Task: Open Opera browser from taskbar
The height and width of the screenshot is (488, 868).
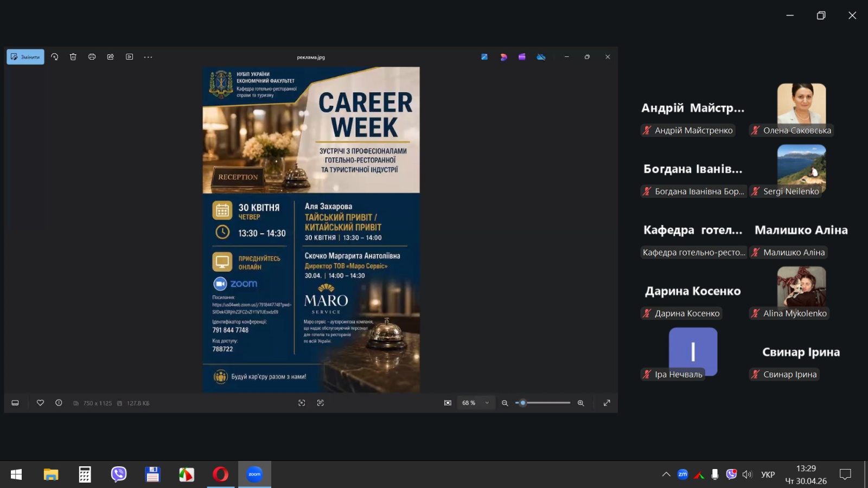Action: pos(220,474)
